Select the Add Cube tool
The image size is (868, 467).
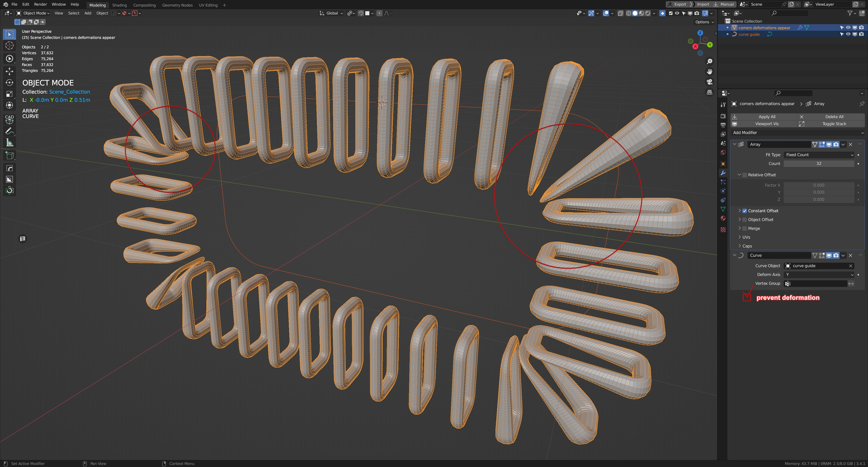pyautogui.click(x=9, y=156)
